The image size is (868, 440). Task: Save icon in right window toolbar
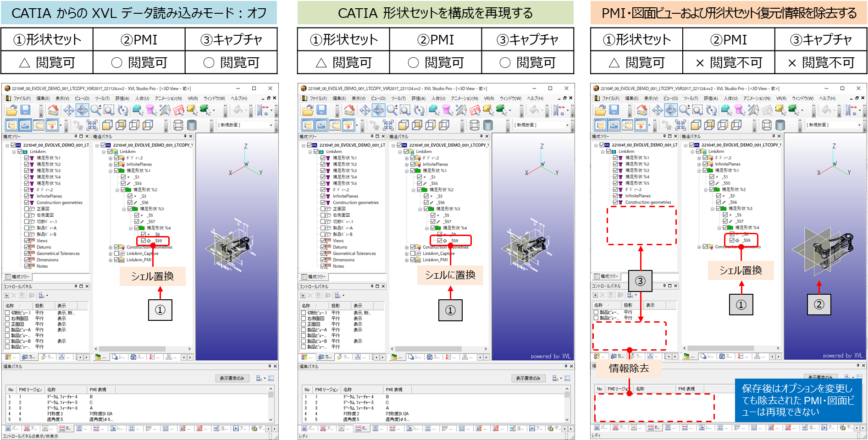click(614, 110)
